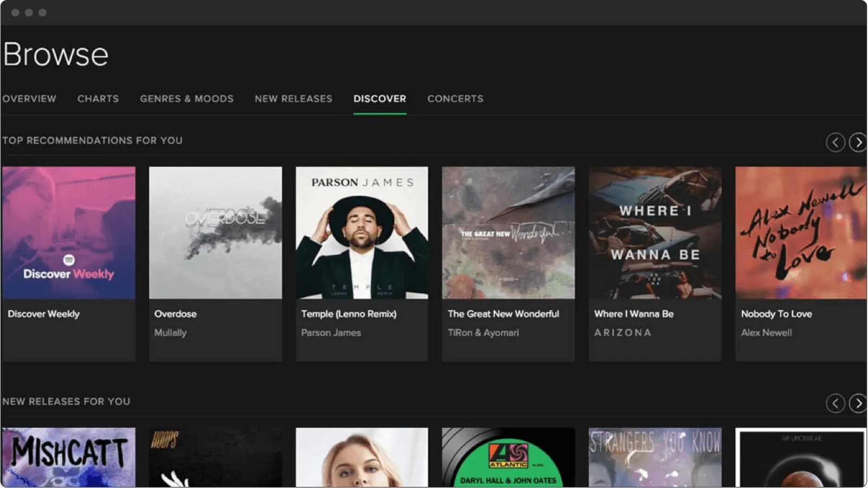This screenshot has width=868, height=488.
Task: Click the right arrow beside New Releases For You
Action: tap(858, 403)
